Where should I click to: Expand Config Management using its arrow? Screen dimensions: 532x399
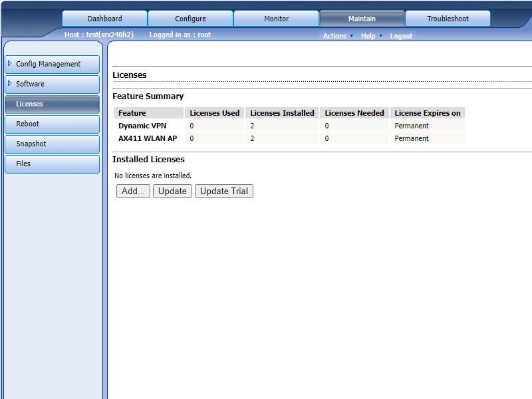pyautogui.click(x=10, y=64)
